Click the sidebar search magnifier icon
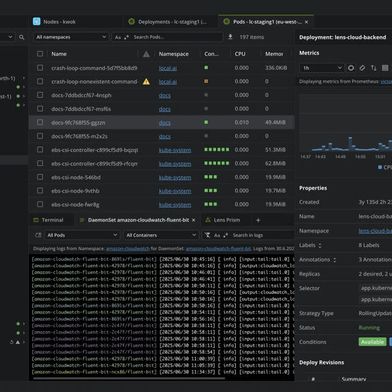The width and height of the screenshot is (392, 392). (x=22, y=37)
